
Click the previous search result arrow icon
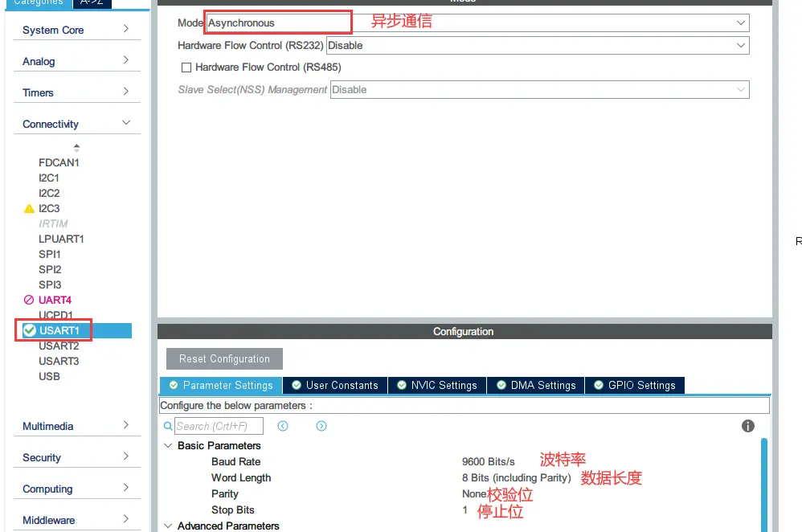point(283,426)
